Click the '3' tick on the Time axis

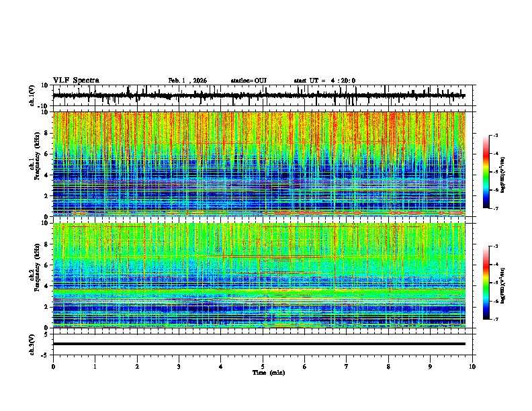coord(179,367)
